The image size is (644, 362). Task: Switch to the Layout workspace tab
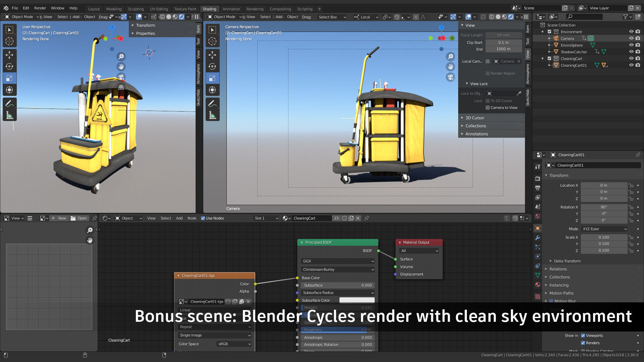(94, 9)
